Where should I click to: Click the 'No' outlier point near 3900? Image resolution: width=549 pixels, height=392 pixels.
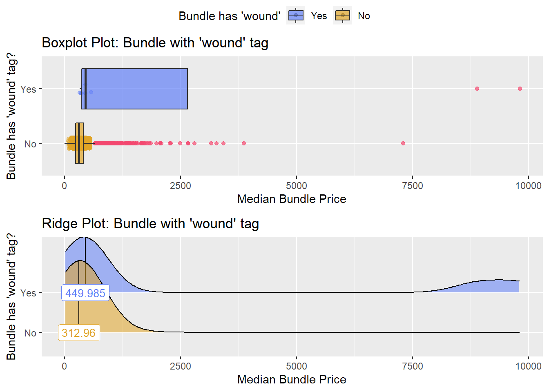(x=244, y=143)
